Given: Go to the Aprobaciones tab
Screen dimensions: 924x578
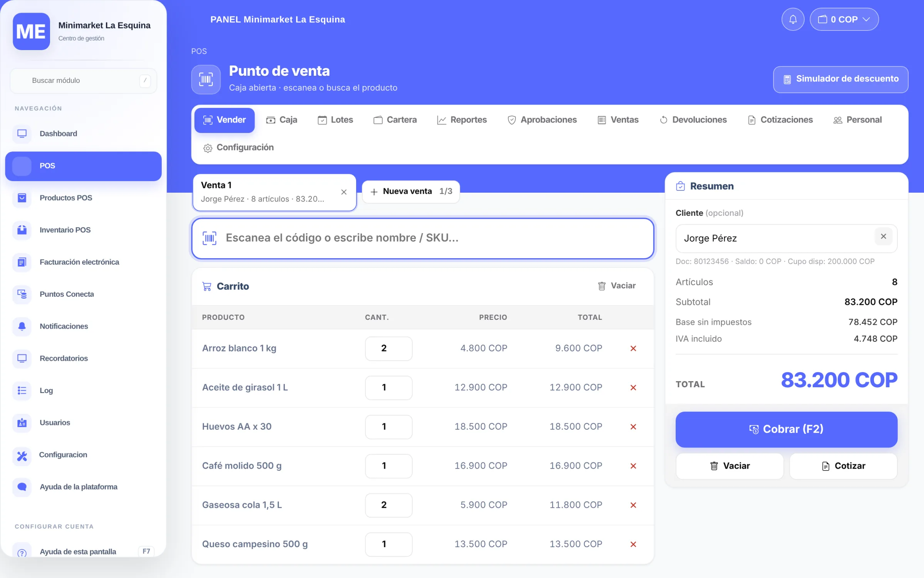Looking at the screenshot, I should pos(542,120).
